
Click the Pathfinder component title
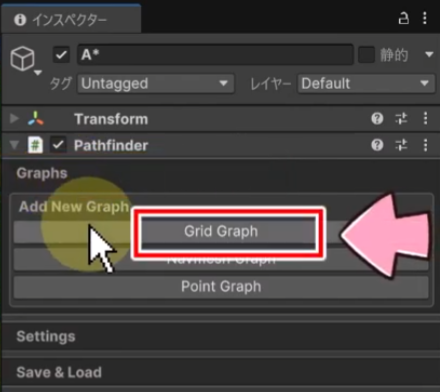(111, 145)
